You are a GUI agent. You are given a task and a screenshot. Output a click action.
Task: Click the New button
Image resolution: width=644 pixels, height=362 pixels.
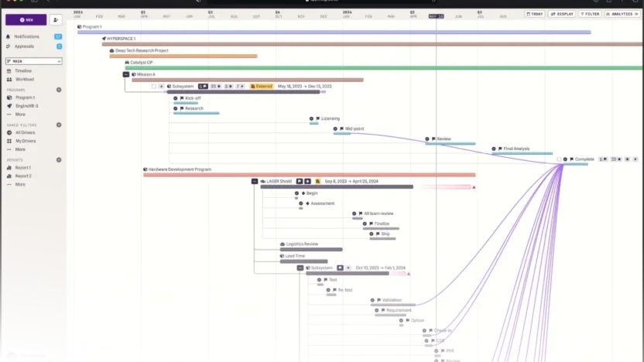point(26,19)
